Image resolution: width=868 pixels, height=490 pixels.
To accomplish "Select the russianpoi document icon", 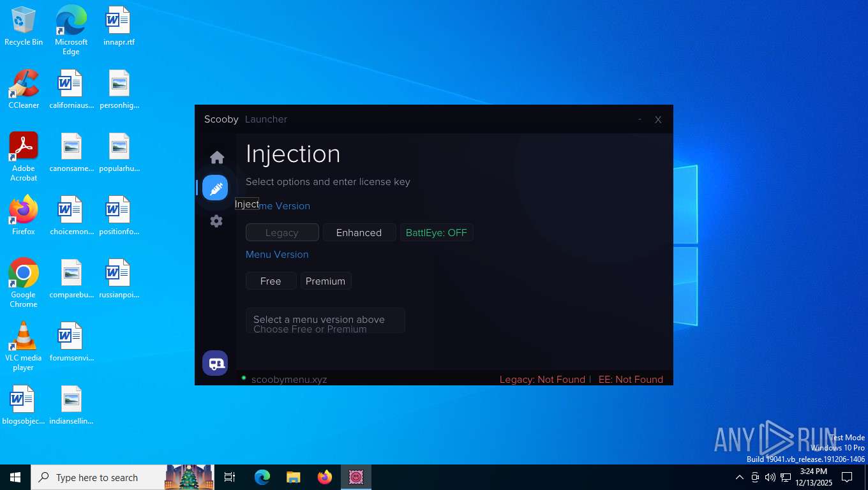I will pyautogui.click(x=119, y=279).
